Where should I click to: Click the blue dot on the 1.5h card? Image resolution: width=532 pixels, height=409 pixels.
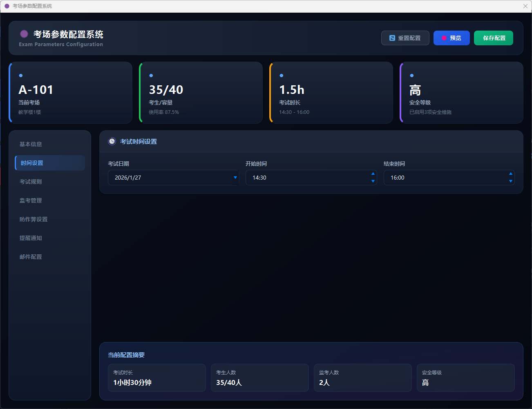(282, 76)
